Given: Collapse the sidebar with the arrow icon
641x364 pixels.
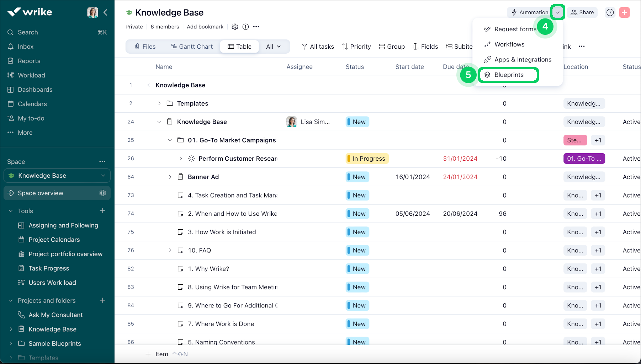Looking at the screenshot, I should (105, 12).
